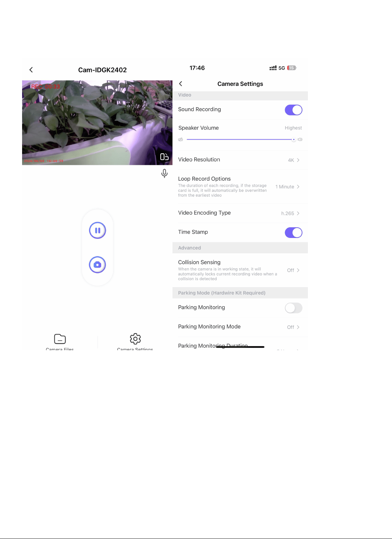Viewport: 392px width, 539px height.
Task: Tap the loud speaker icon on volume slider
Action: tap(300, 140)
